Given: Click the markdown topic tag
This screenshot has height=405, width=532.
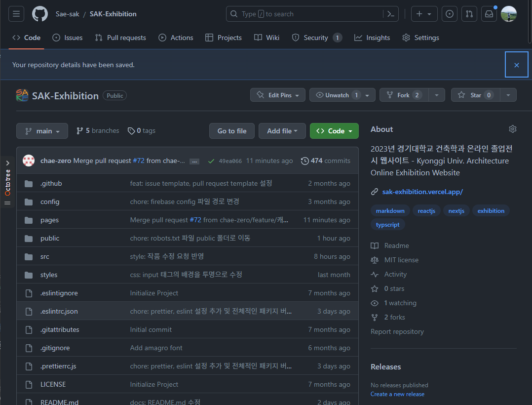Looking at the screenshot, I should point(390,211).
